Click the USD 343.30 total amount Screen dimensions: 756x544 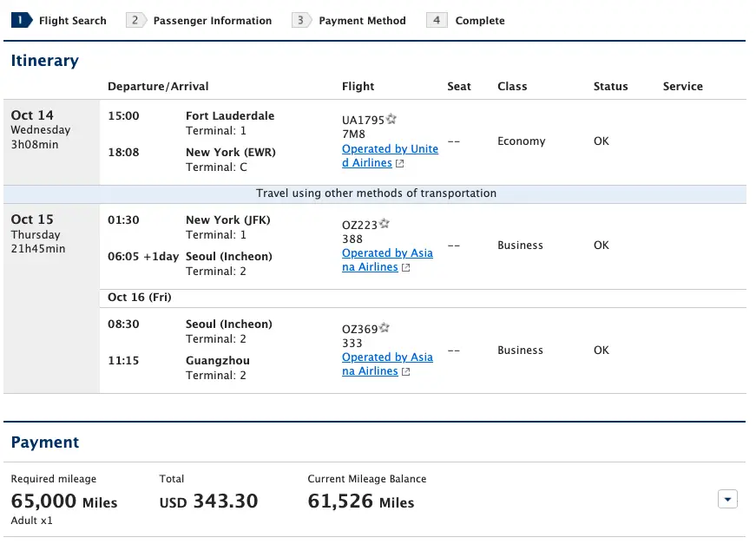coord(208,501)
